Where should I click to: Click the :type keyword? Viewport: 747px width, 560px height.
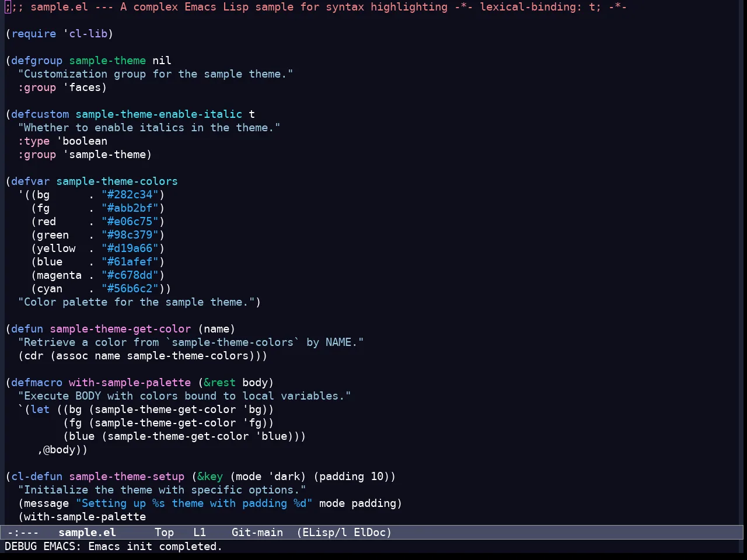click(x=34, y=141)
